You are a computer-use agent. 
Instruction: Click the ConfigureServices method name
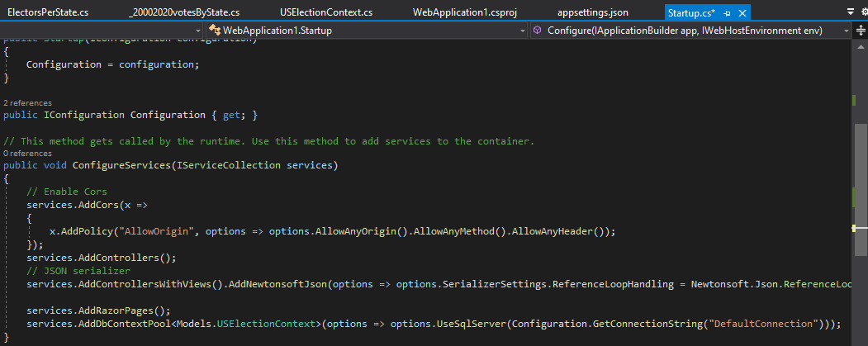[121, 165]
